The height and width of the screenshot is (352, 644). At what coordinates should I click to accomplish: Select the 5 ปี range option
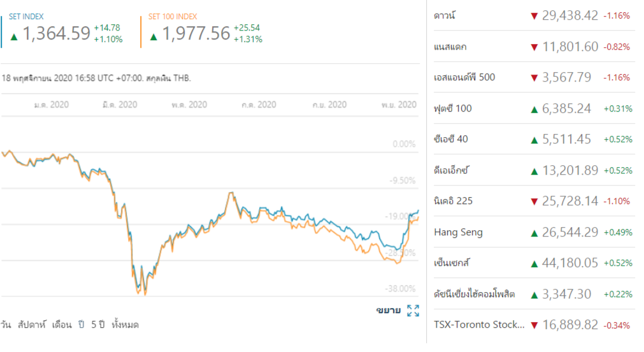point(97,325)
